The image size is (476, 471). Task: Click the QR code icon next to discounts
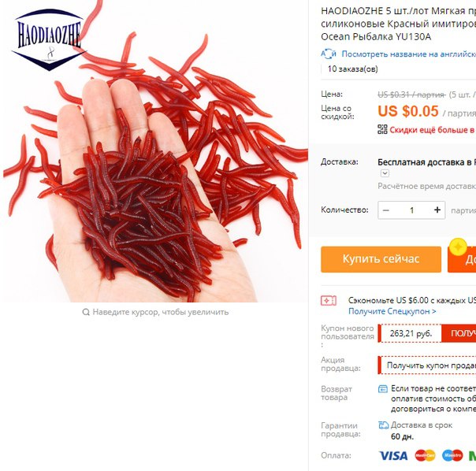point(382,129)
